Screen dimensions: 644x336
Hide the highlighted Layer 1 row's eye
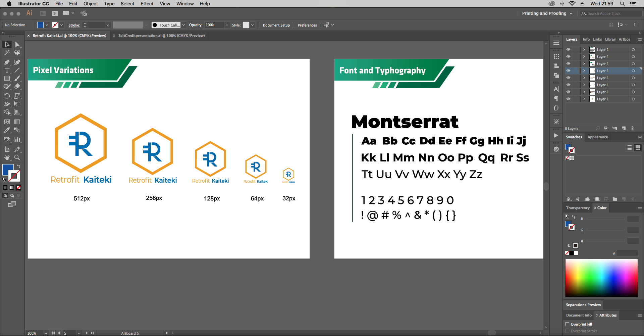coord(568,71)
